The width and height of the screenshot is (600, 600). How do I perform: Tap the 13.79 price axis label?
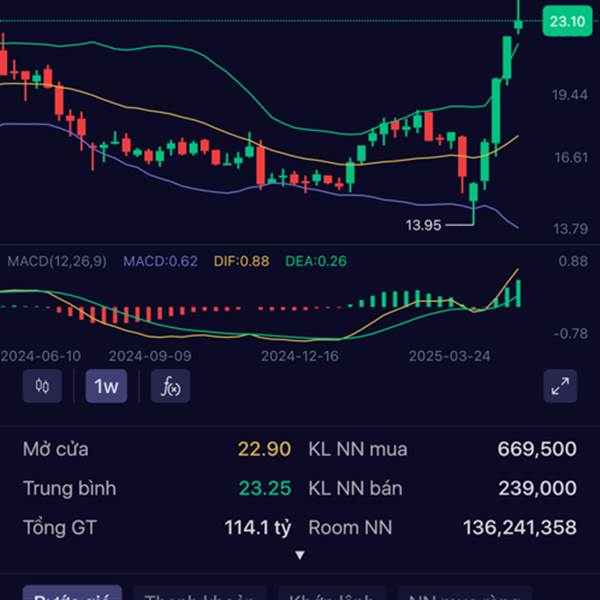point(570,229)
